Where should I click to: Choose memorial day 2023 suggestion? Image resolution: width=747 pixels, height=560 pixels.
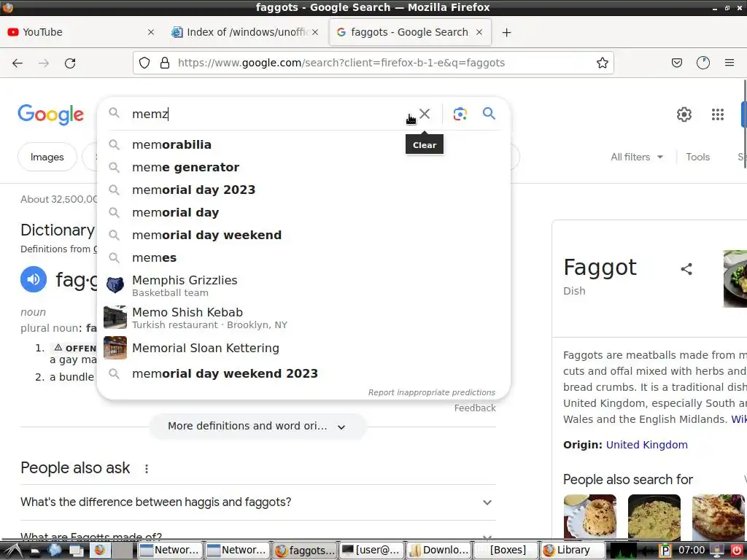tap(303, 190)
